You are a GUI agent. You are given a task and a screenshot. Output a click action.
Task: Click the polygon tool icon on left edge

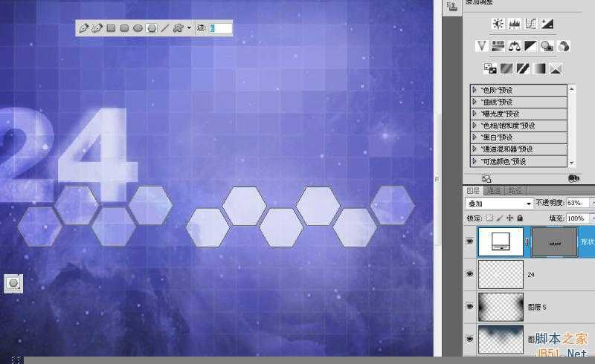(x=13, y=284)
